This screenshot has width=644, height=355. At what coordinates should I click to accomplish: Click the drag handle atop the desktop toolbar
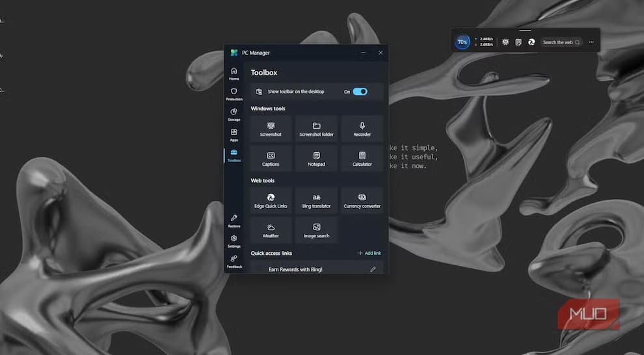click(525, 31)
